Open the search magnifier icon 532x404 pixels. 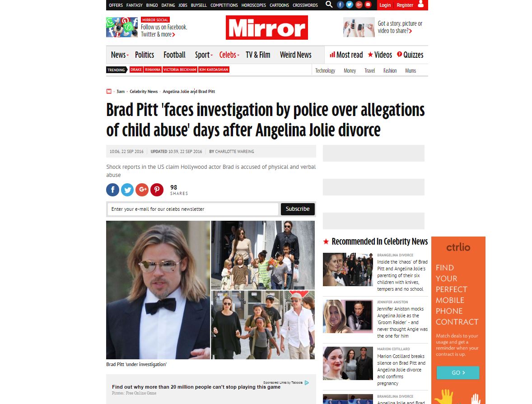[329, 5]
